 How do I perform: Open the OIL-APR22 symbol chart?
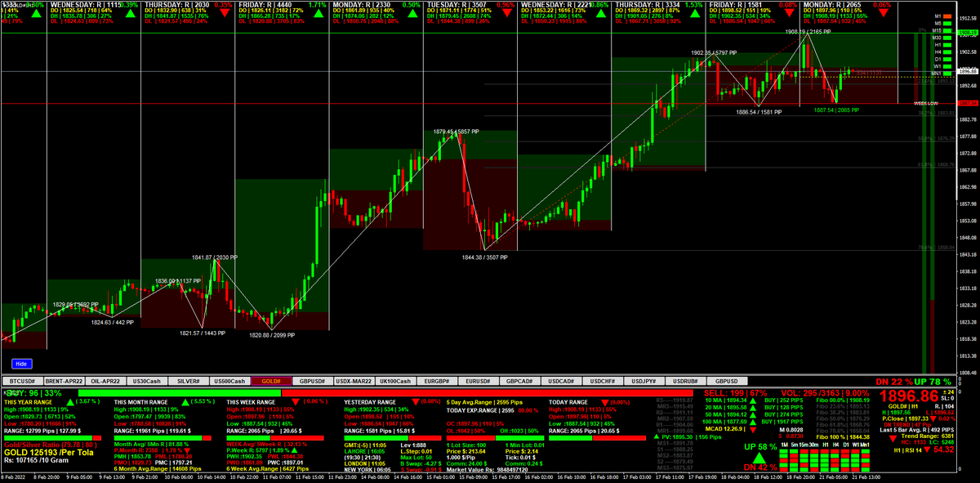click(105, 381)
